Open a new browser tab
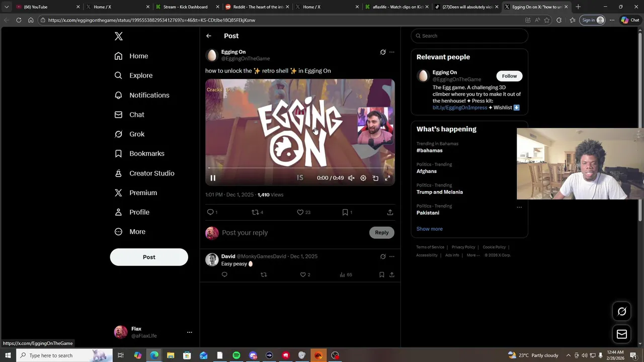The image size is (644, 362). (x=578, y=7)
